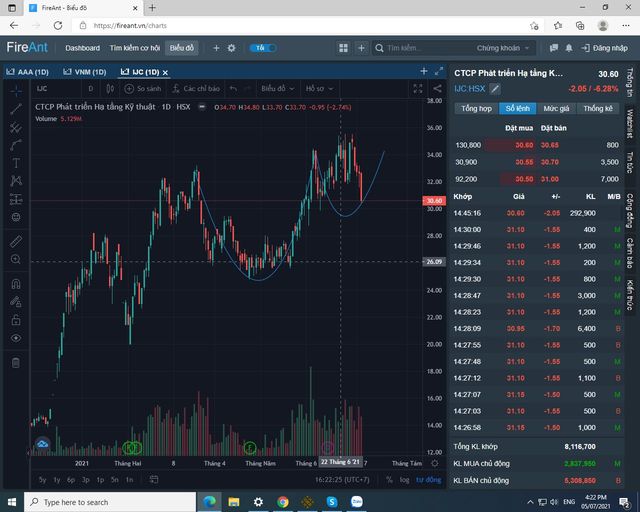640x512 pixels.
Task: Open the Hồ sơ dropdown
Action: pyautogui.click(x=319, y=89)
